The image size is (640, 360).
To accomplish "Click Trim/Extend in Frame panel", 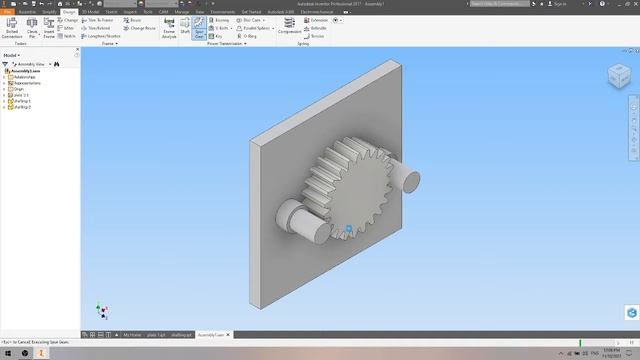I will 96,28.
